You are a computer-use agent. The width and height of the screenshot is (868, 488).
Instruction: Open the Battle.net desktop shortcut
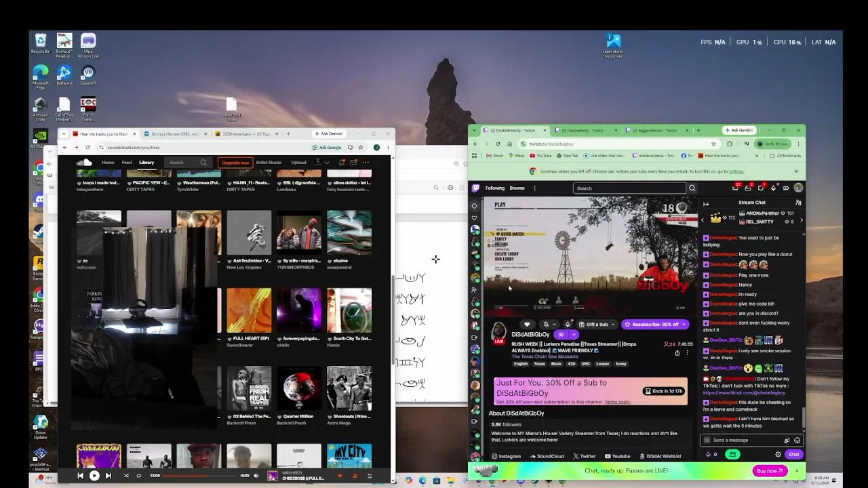64,75
